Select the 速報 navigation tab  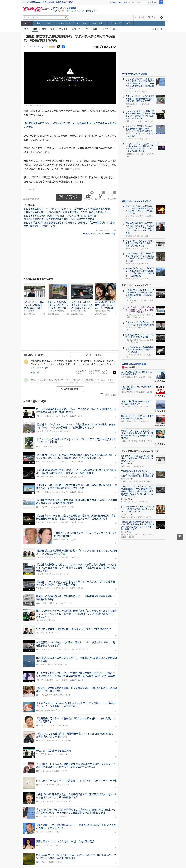(38, 24)
